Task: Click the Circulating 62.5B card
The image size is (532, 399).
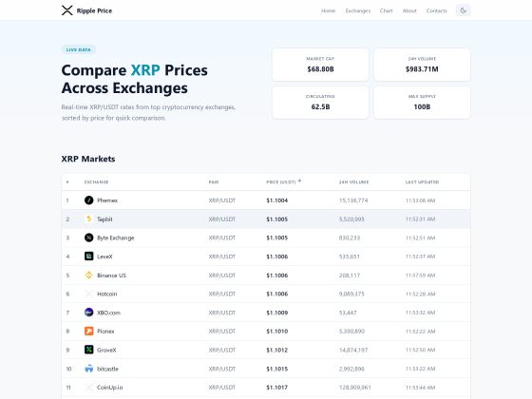Action: (320, 103)
